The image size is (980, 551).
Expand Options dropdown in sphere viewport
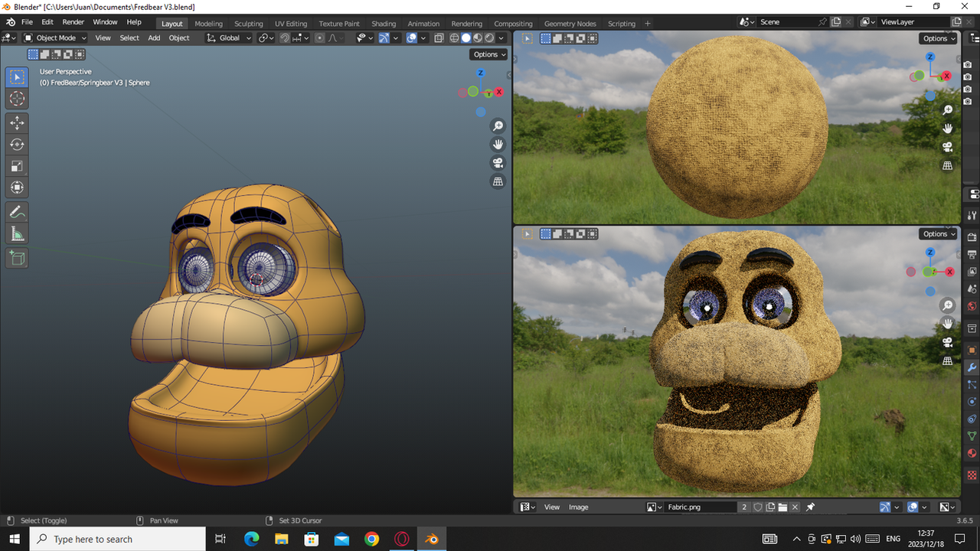coord(938,38)
